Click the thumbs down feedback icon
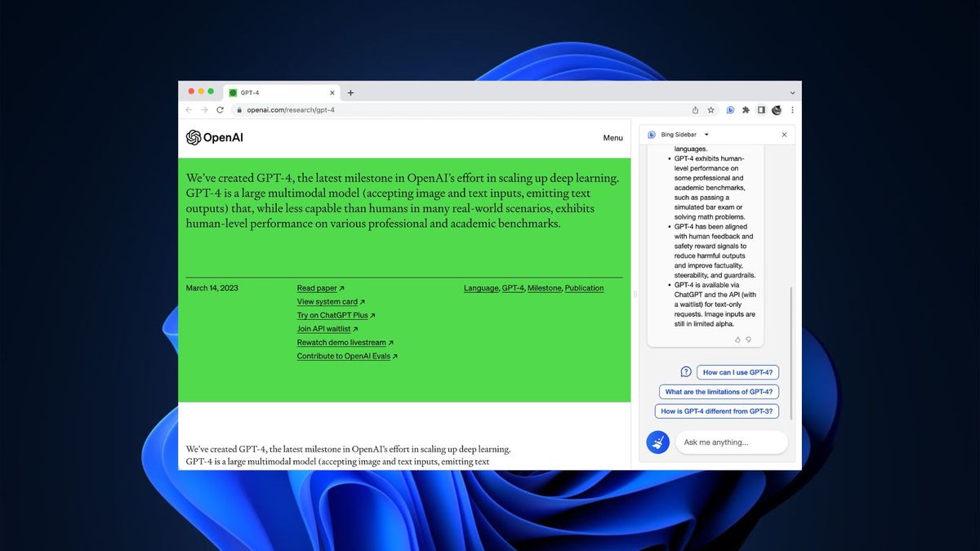Viewport: 980px width, 551px height. (748, 339)
